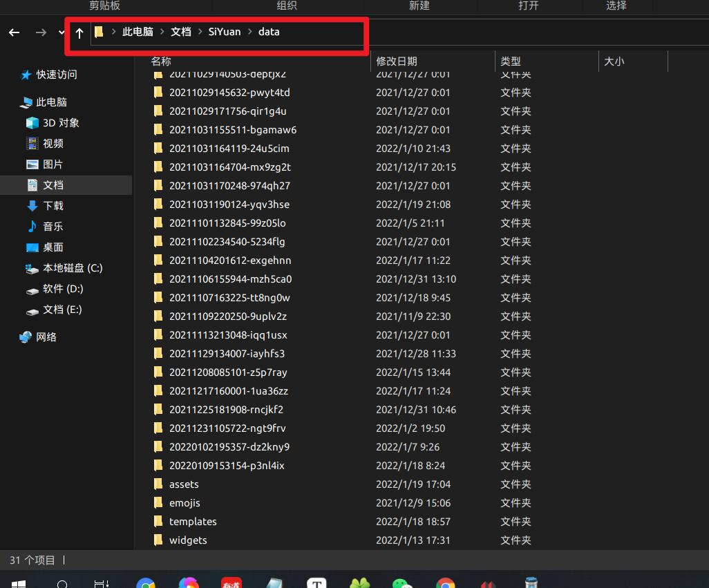Expand the address bar history chevron

point(61,32)
